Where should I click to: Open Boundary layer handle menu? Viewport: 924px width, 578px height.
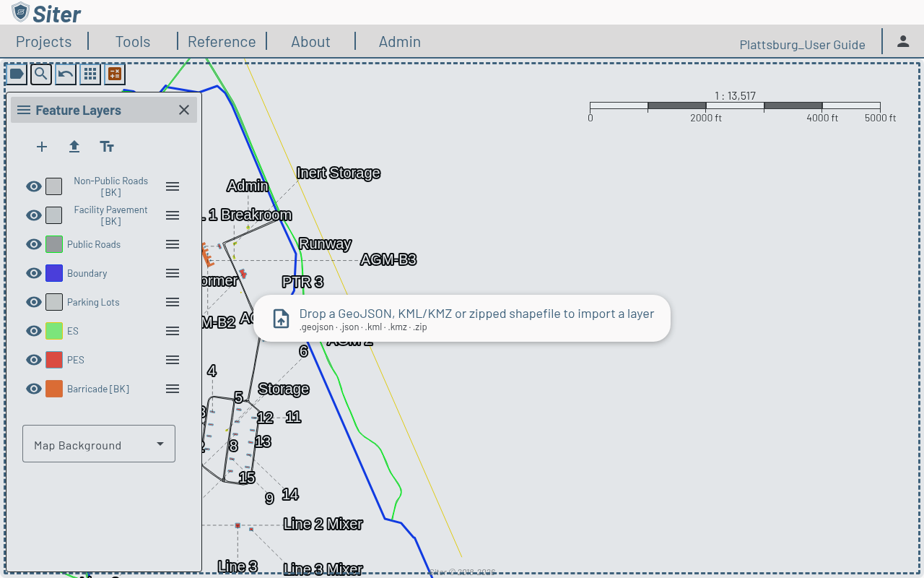pyautogui.click(x=173, y=273)
